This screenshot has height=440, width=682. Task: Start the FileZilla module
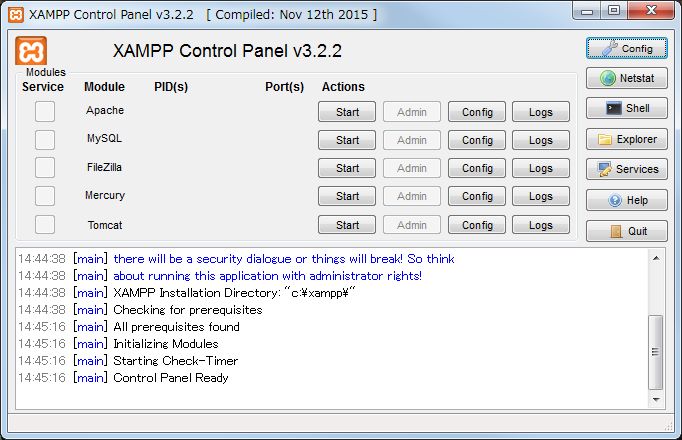coord(347,168)
